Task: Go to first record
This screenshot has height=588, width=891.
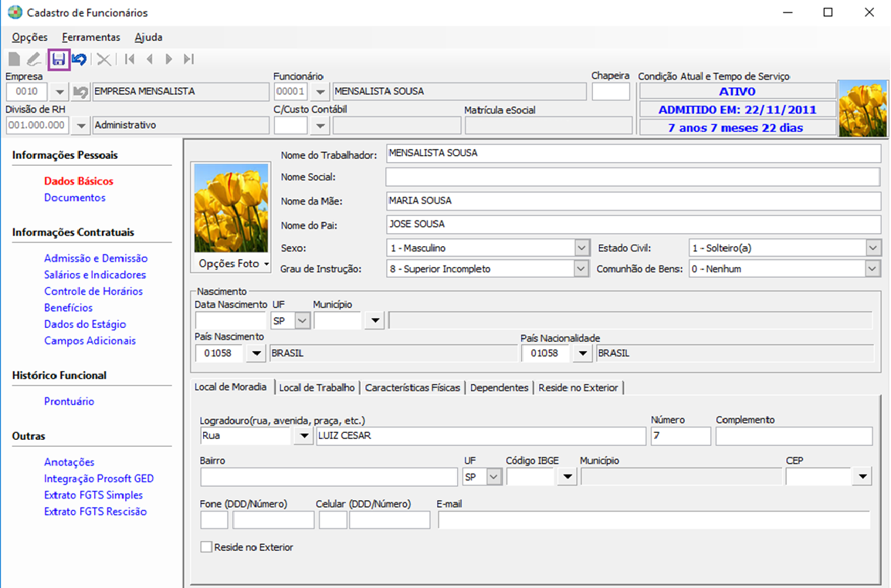Action: coord(130,59)
